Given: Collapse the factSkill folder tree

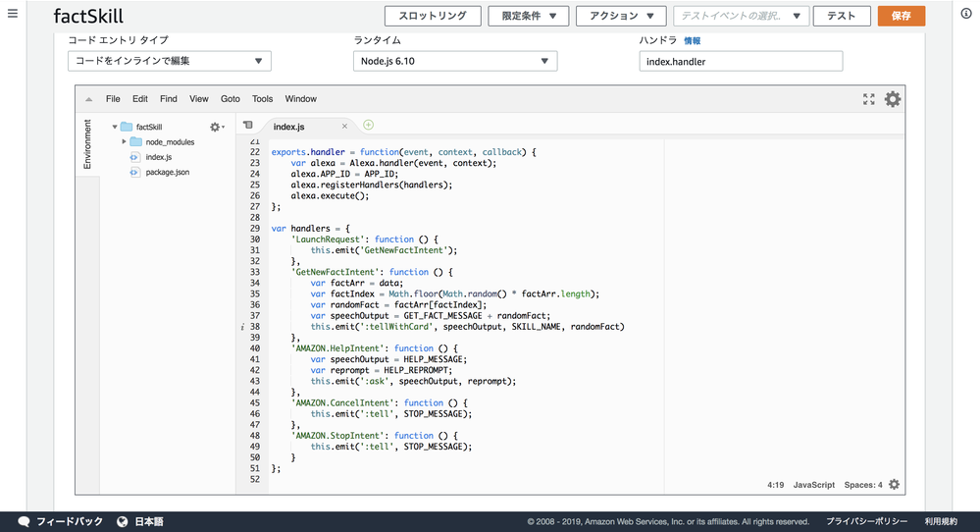Looking at the screenshot, I should click(x=115, y=127).
